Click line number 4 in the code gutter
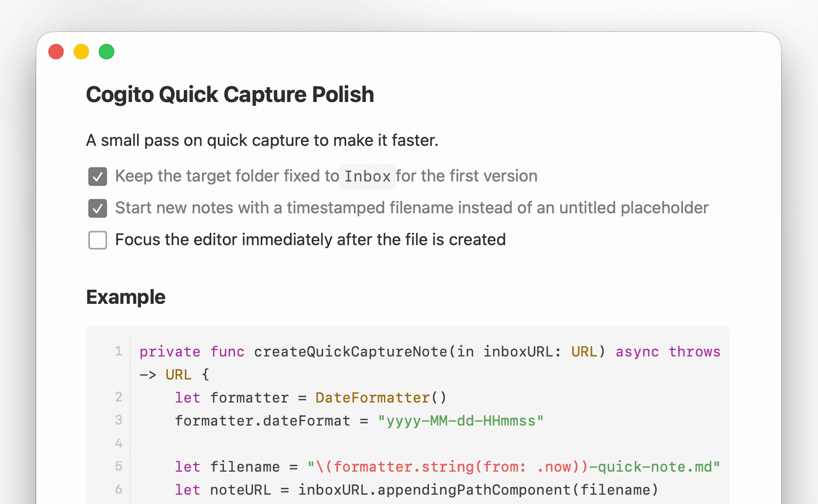The width and height of the screenshot is (818, 504). (119, 443)
